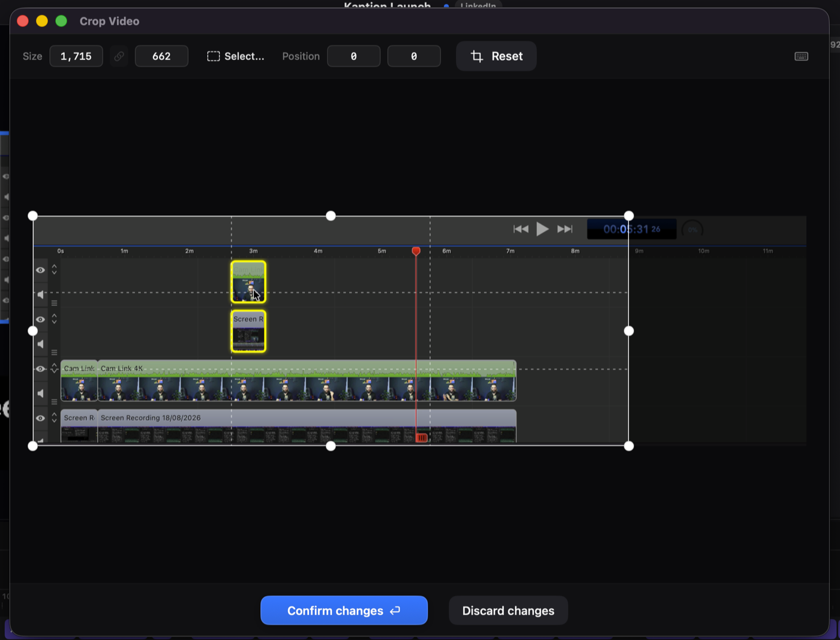The width and height of the screenshot is (840, 640).
Task: Click the fast-forward playback icon
Action: click(x=565, y=229)
